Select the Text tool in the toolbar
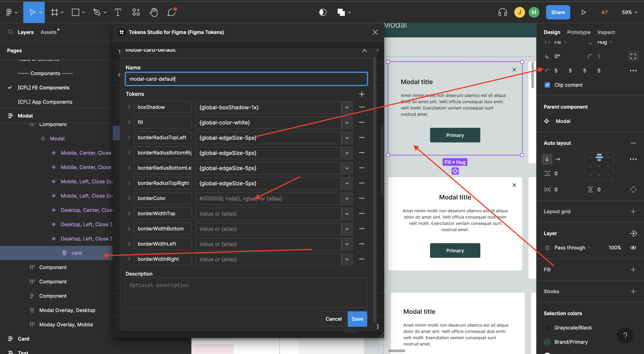 118,12
